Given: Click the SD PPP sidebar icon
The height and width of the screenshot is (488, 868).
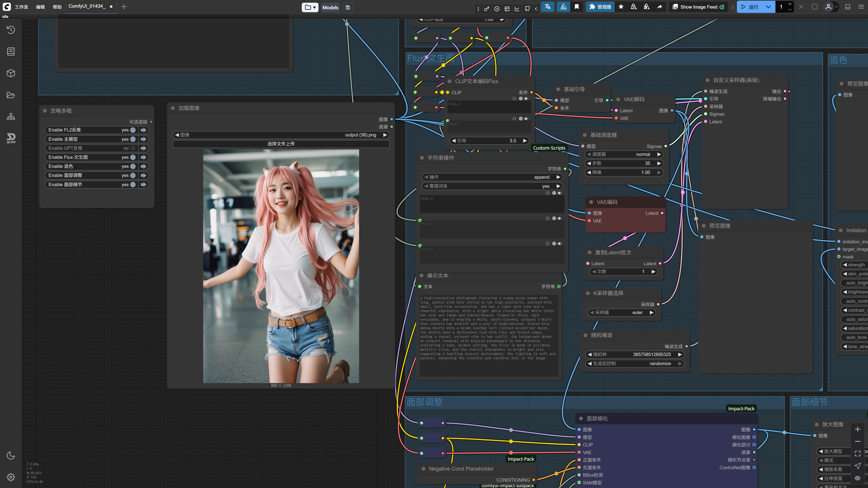Looking at the screenshot, I should pyautogui.click(x=11, y=138).
